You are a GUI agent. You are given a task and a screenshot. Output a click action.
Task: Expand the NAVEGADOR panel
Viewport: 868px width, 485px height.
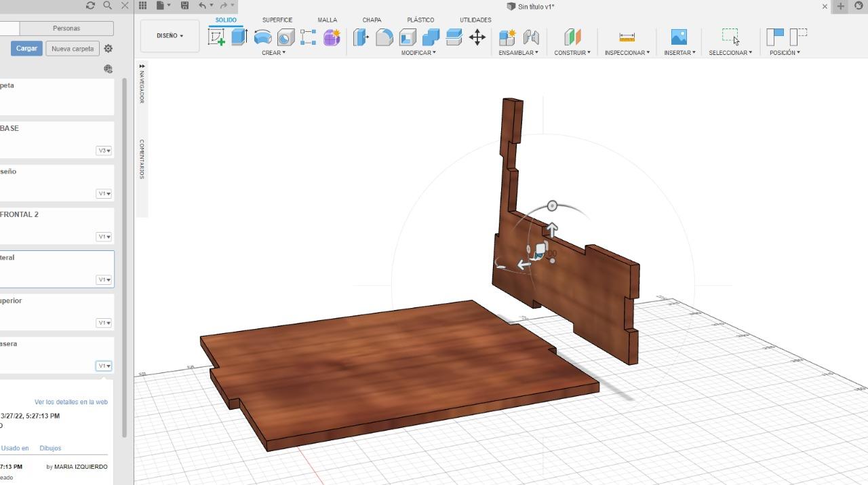(x=142, y=83)
